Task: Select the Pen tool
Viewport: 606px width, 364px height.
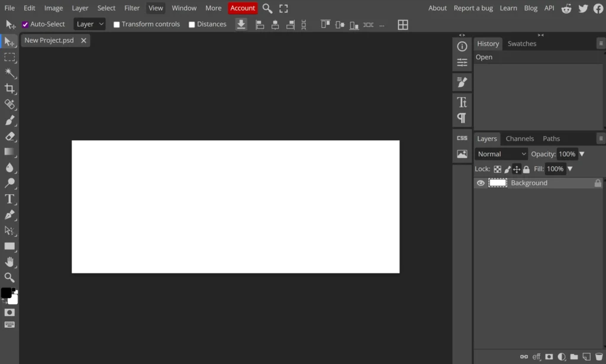Action: (x=9, y=215)
